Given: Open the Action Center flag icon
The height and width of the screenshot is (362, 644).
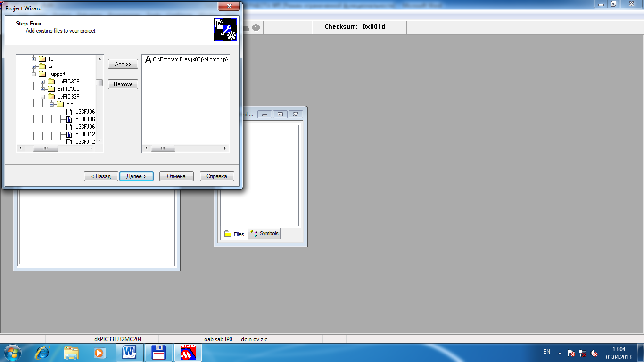Looking at the screenshot, I should pyautogui.click(x=571, y=353).
